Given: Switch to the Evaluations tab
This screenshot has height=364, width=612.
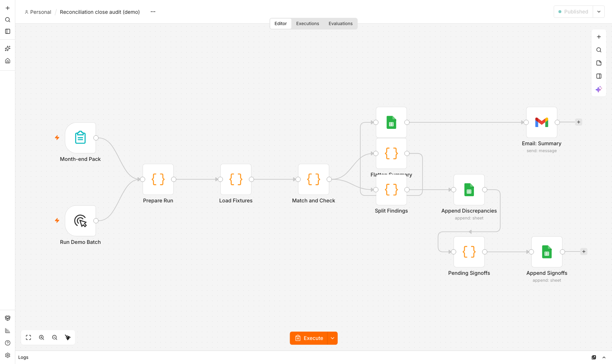Looking at the screenshot, I should pyautogui.click(x=341, y=24).
